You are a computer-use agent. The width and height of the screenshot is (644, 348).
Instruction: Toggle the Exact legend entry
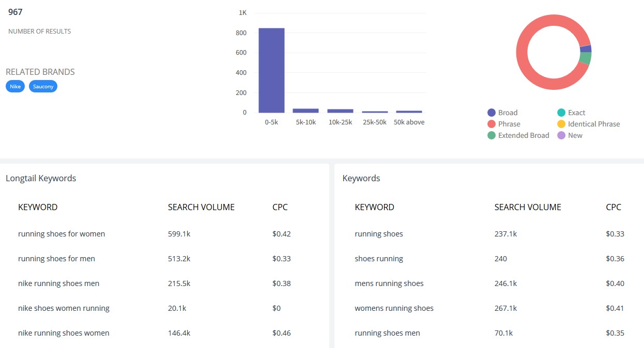coord(571,113)
